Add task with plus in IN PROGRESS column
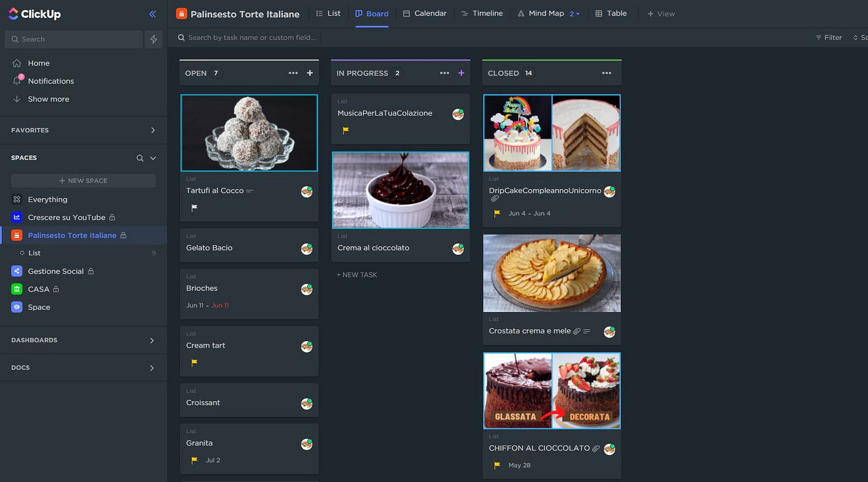Image resolution: width=868 pixels, height=482 pixels. [x=461, y=73]
